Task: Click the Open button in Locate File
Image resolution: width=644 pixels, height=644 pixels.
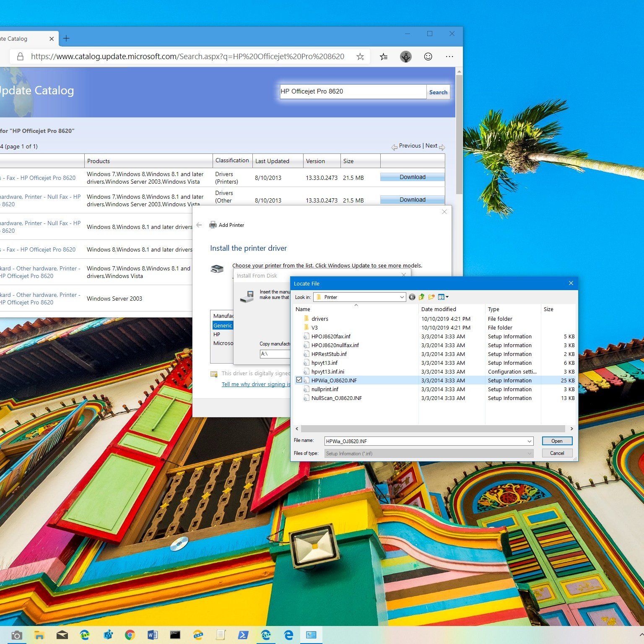Action: tap(557, 441)
